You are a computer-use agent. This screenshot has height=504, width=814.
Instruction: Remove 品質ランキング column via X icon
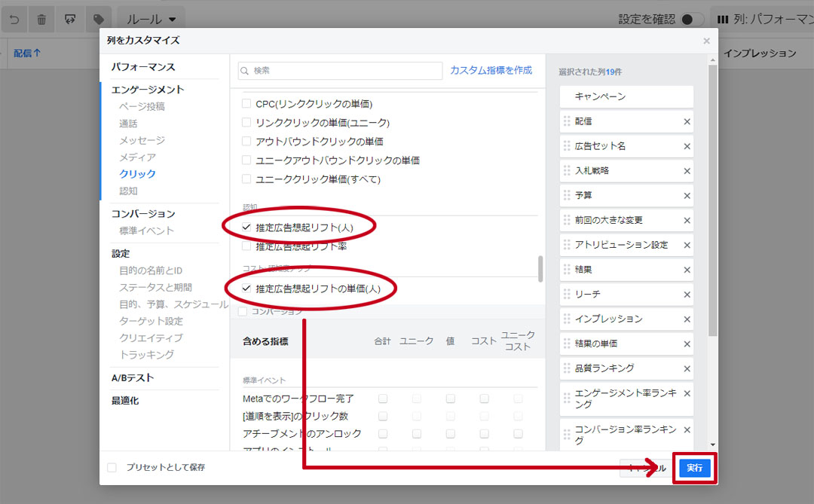click(x=687, y=368)
